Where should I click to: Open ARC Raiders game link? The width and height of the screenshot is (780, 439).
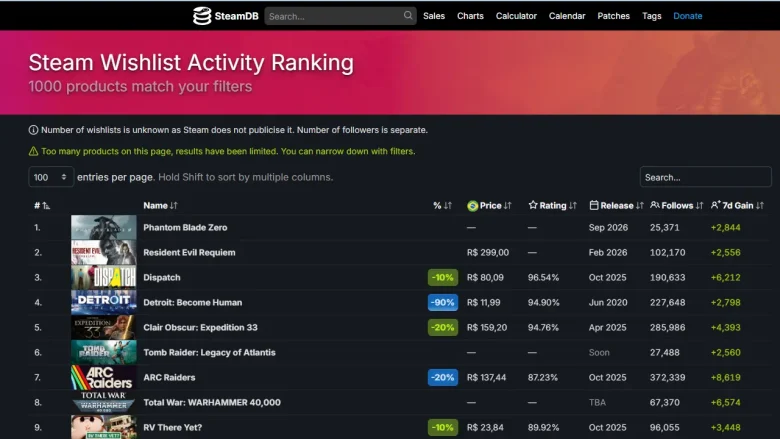point(169,377)
